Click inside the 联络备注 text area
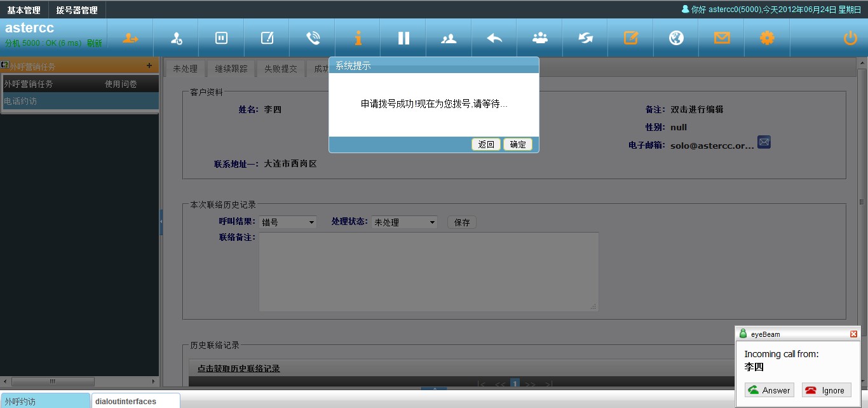 pyautogui.click(x=428, y=271)
